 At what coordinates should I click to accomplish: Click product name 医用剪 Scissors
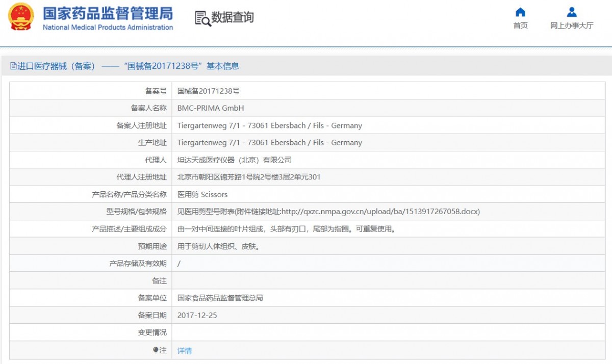coord(202,194)
